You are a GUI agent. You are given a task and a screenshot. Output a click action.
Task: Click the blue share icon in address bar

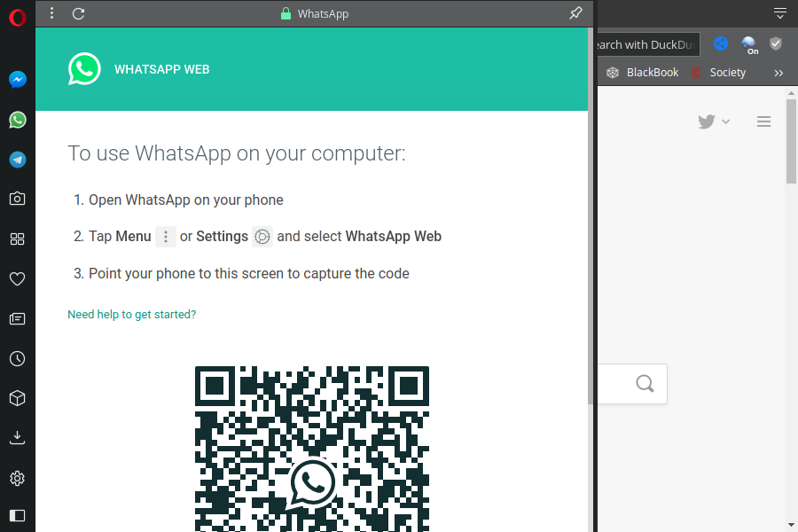721,43
